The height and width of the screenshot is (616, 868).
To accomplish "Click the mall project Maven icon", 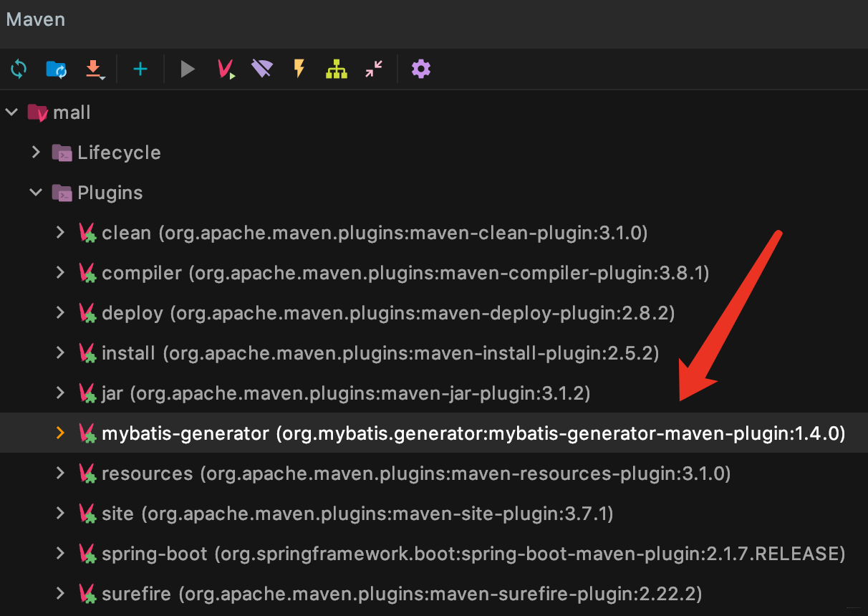I will point(37,112).
